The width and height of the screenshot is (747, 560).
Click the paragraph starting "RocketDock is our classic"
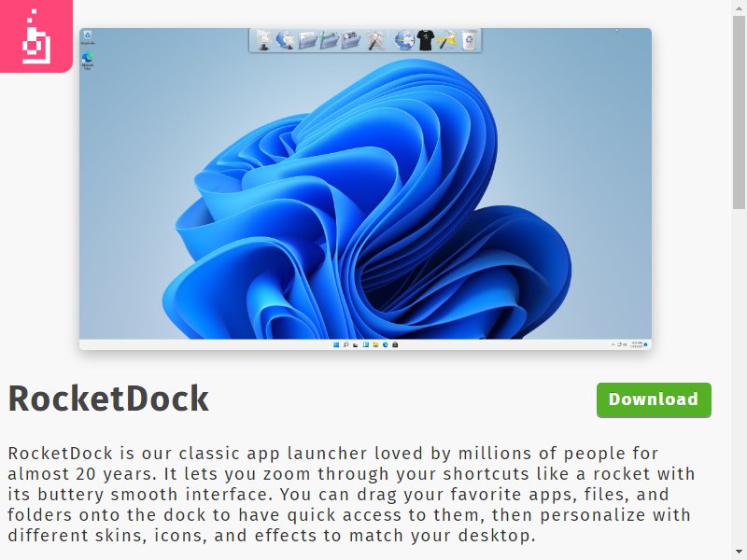352,495
